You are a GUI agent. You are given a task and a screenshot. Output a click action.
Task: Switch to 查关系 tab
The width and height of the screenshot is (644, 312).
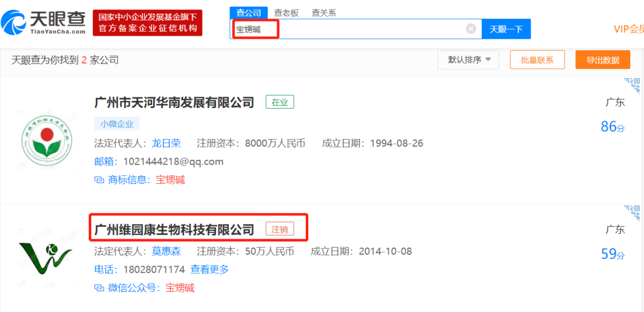point(324,13)
